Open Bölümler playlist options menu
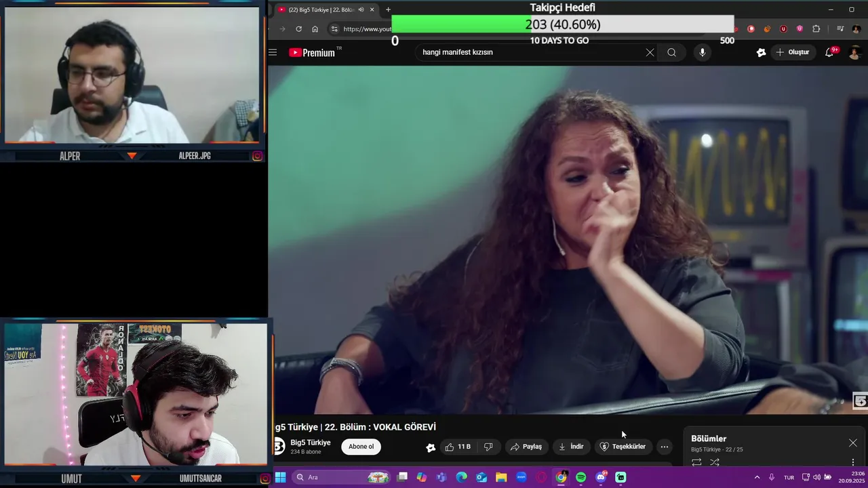 [852, 462]
